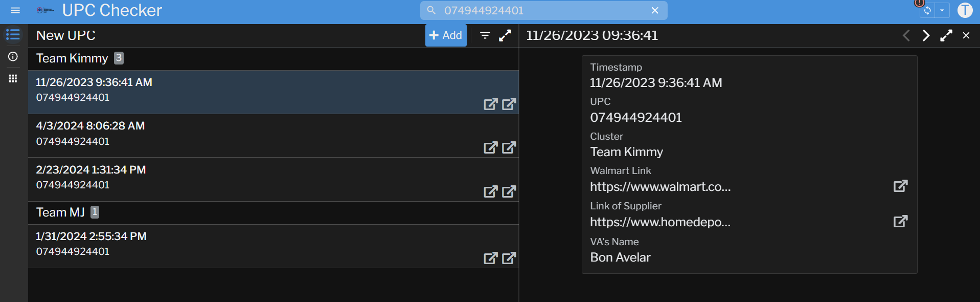This screenshot has height=302, width=980.
Task: Click the sync refresh icon
Action: pos(927,10)
